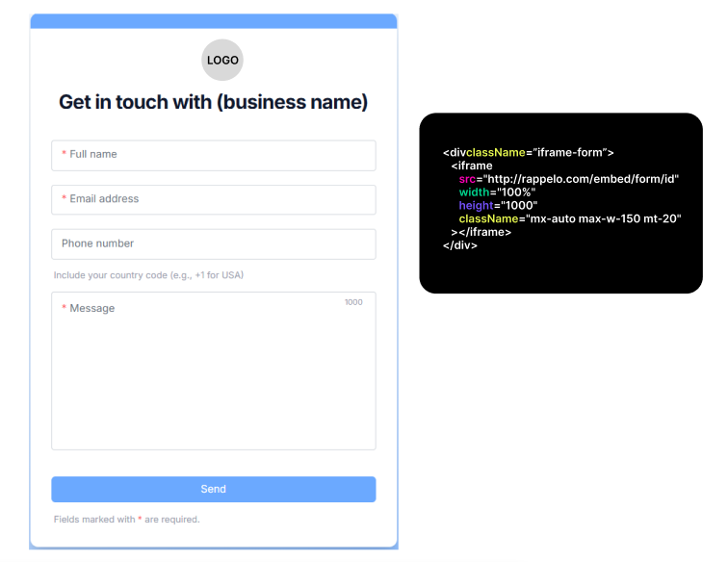The width and height of the screenshot is (728, 562).
Task: Click the div className="iframe-form" opening line
Action: coord(529,153)
